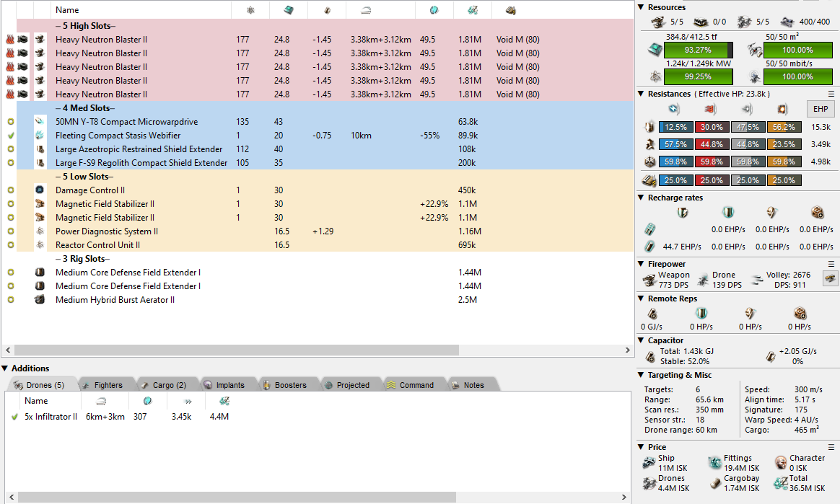
Task: Toggle state of 50MN Y-T8 Compact Microwarpdrive
Action: 11,122
